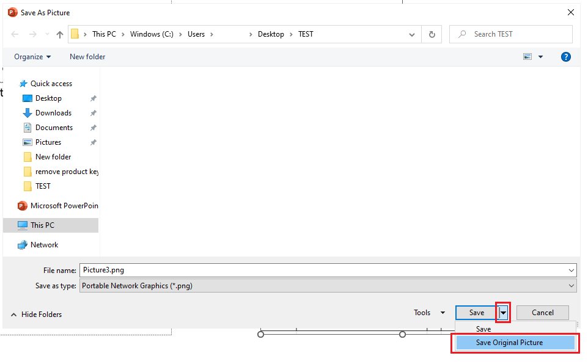This screenshot has height=364, width=588.
Task: Click Desktop in the address bar breadcrumb
Action: [271, 34]
